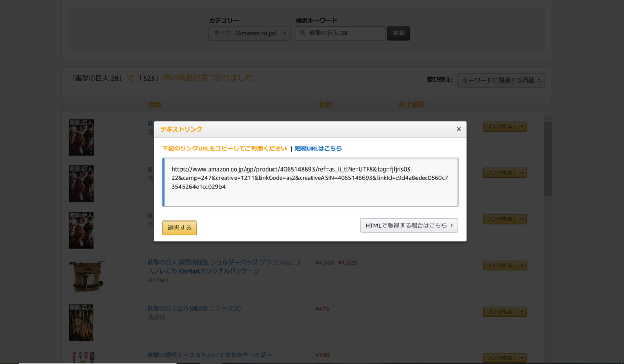Click the 売上順位 column header
624x364 pixels.
(x=411, y=105)
